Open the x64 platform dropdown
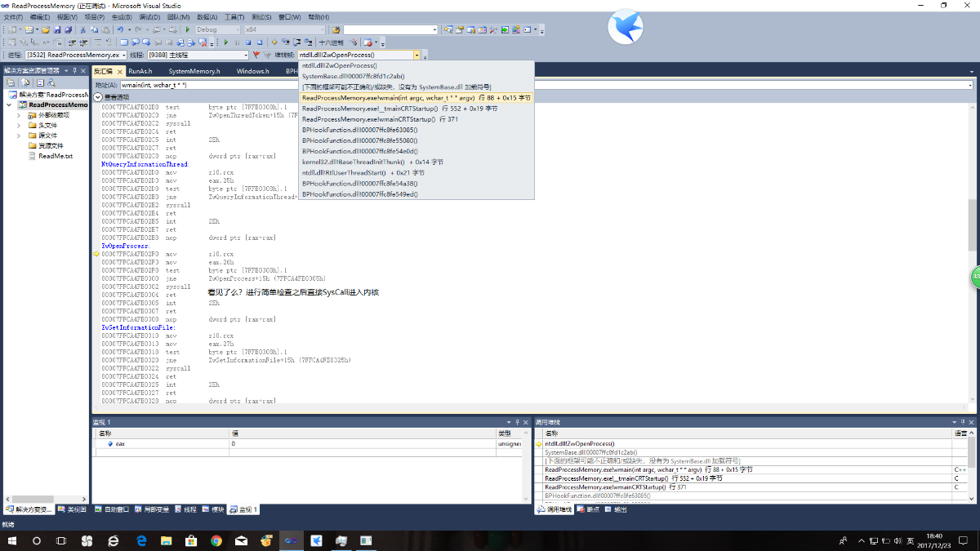Screen dimensions: 980x551 pos(321,29)
